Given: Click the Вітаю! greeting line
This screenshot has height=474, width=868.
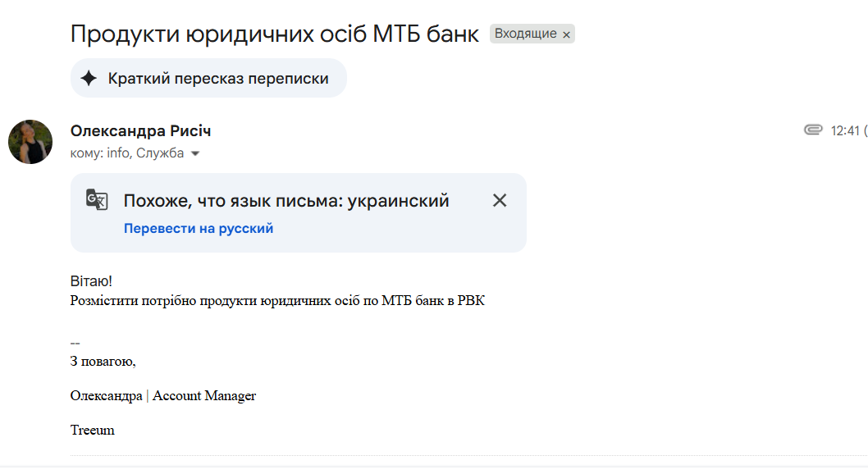Looking at the screenshot, I should point(91,282).
